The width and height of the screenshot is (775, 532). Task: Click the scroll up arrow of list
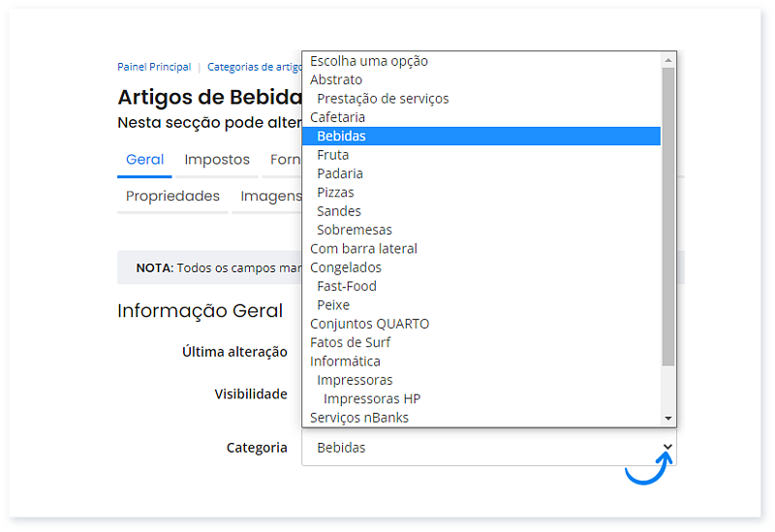(x=667, y=60)
